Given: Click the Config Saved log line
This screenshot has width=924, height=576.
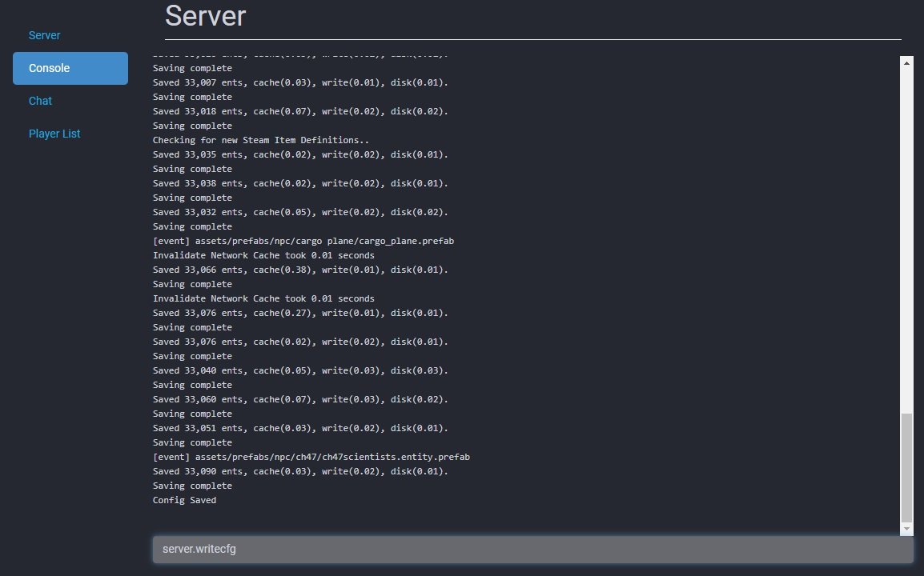Looking at the screenshot, I should coord(184,500).
